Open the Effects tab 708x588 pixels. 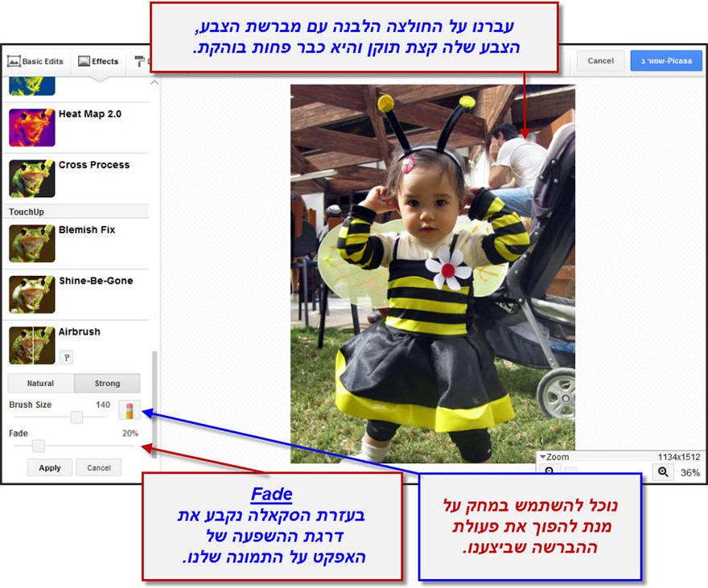(98, 60)
